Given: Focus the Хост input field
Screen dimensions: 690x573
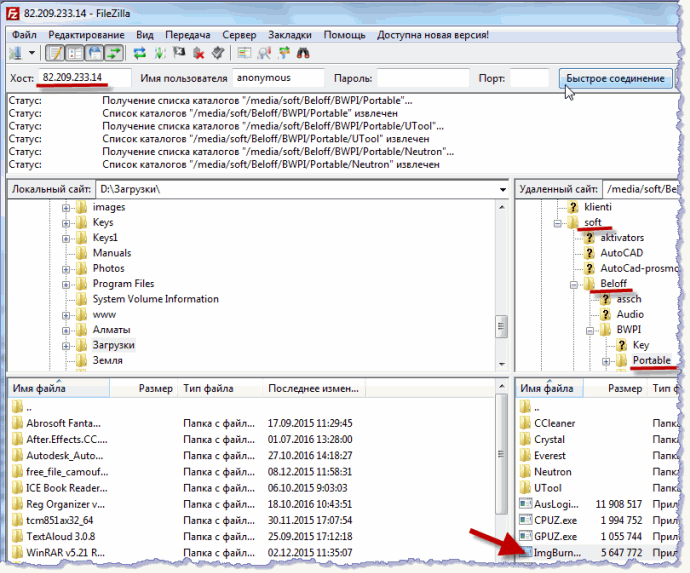Looking at the screenshot, I should click(84, 78).
